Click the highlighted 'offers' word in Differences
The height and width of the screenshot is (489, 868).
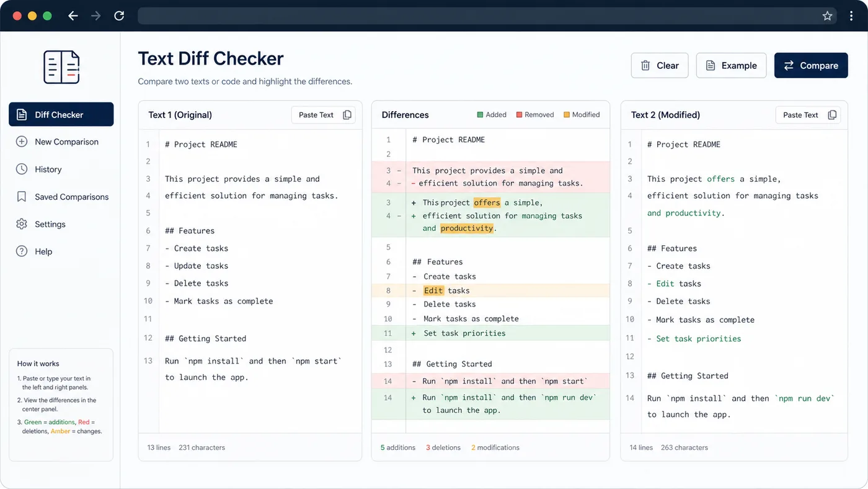(x=487, y=202)
